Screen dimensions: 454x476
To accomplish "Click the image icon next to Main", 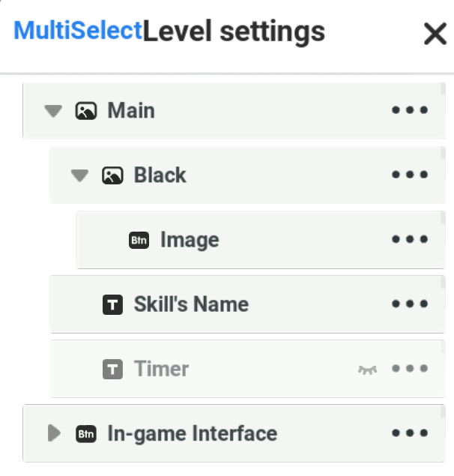I will pos(86,111).
